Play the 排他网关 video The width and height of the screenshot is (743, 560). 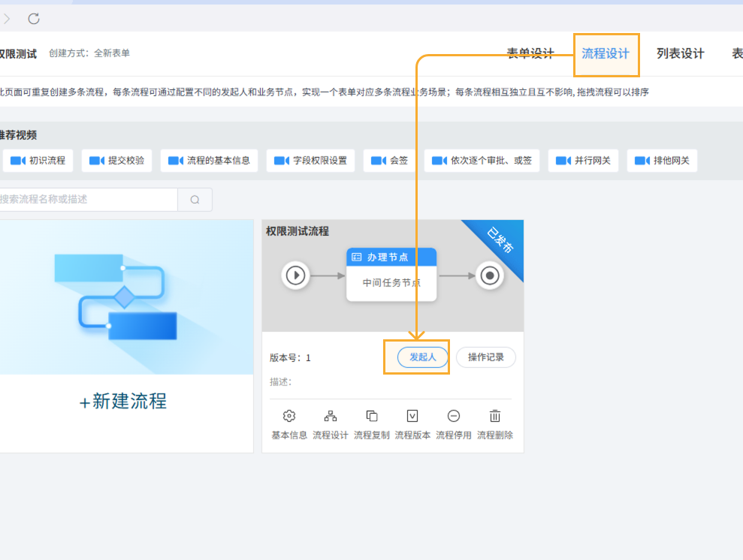click(662, 161)
